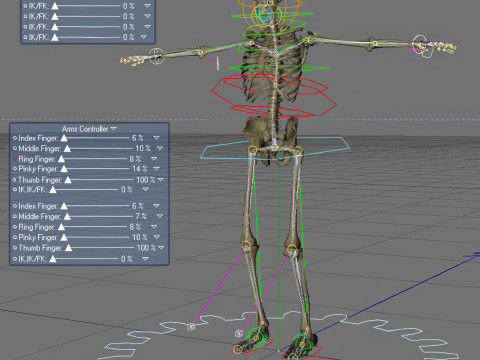
Task: Toggle circle beside Pinky Finger 14% row
Action: 15,169
